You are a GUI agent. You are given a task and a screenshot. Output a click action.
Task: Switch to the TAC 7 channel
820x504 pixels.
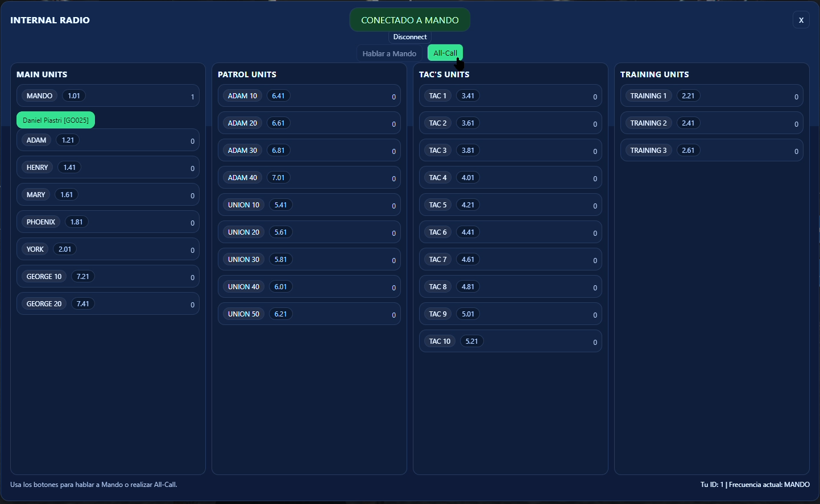(511, 260)
